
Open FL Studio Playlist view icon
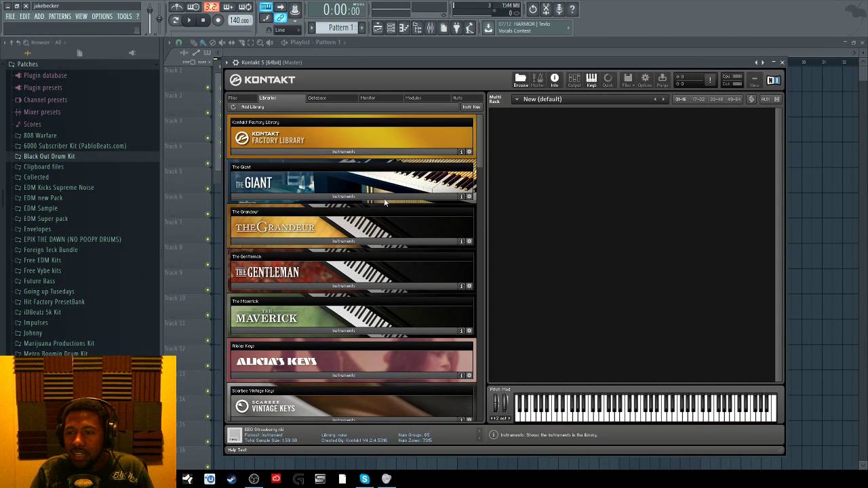click(x=378, y=28)
